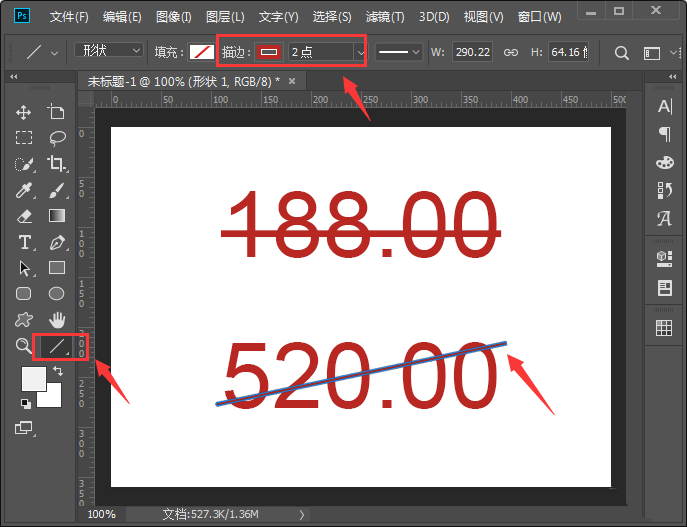The width and height of the screenshot is (687, 527).
Task: Open the Color palette panel
Action: [x=665, y=163]
